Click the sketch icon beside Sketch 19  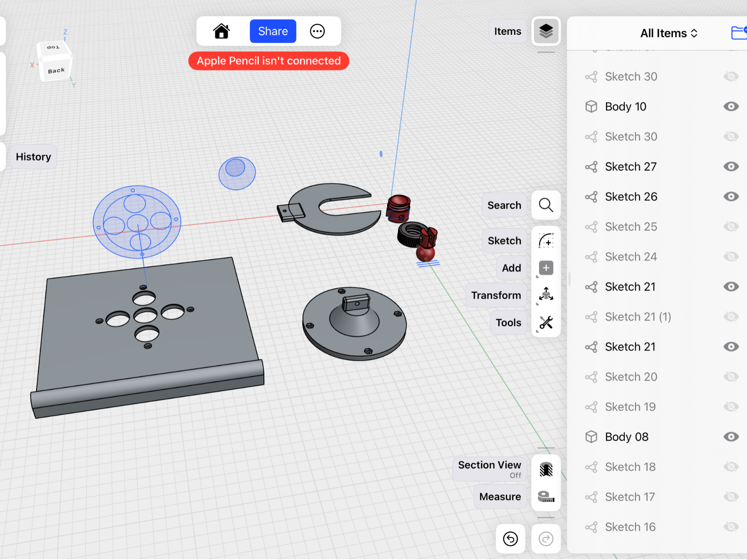[591, 407]
